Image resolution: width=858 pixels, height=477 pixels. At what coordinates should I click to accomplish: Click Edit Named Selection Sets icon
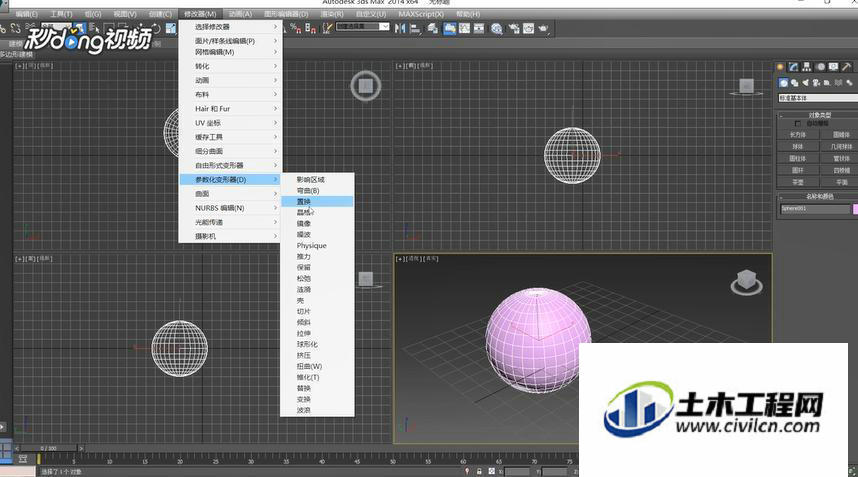point(327,28)
